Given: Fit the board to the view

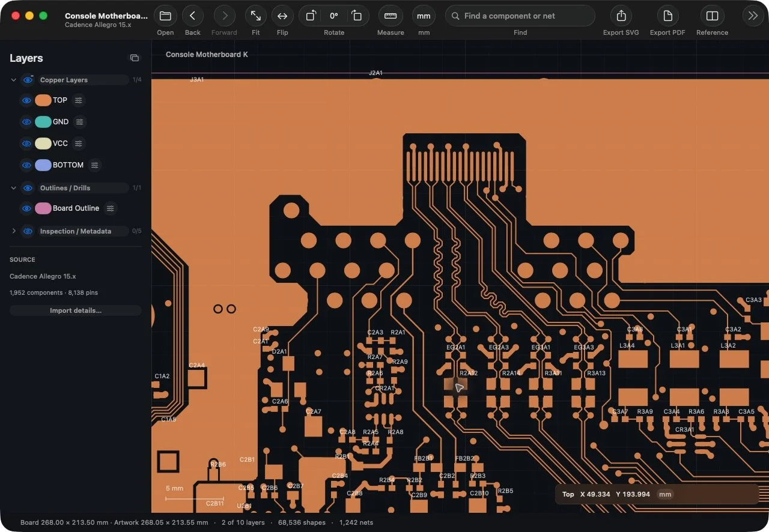Looking at the screenshot, I should [255, 16].
